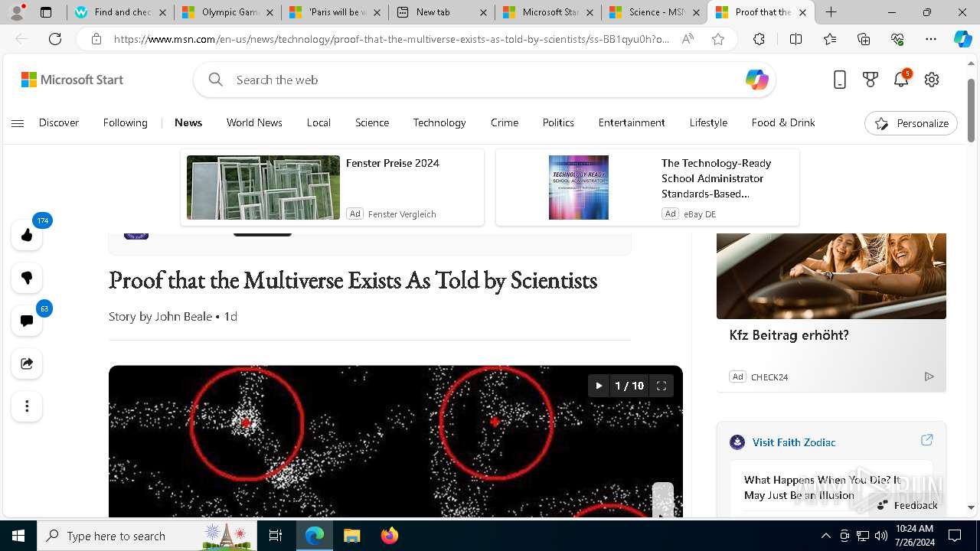
Task: Open Faith Zodiac external link icon
Action: pos(926,440)
